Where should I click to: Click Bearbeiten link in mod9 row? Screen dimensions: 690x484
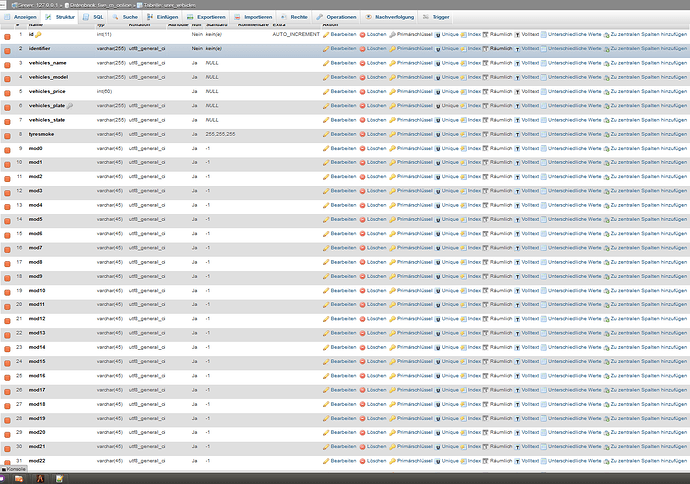(343, 276)
